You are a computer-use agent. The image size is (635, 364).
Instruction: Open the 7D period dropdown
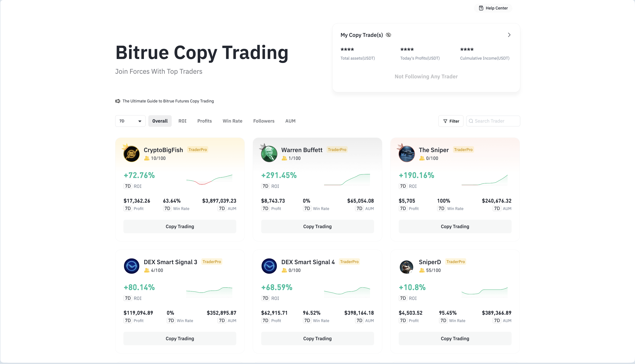click(x=130, y=121)
